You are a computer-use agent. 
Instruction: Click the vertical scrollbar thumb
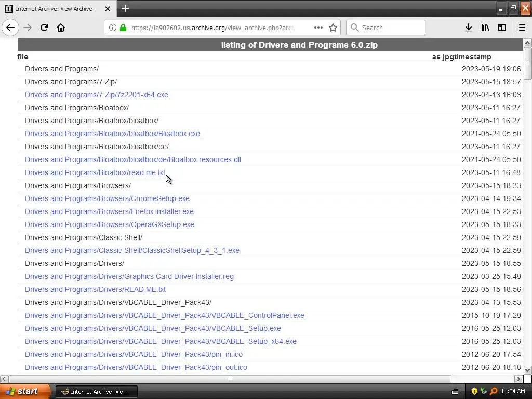tap(528, 64)
